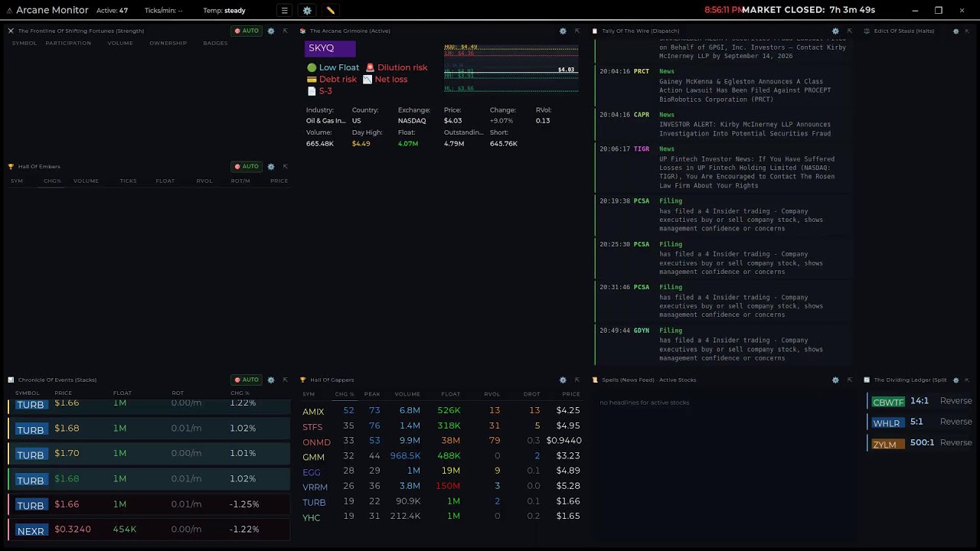Toggle AUTO in Hall Of Embers panel
980x551 pixels.
tap(247, 166)
